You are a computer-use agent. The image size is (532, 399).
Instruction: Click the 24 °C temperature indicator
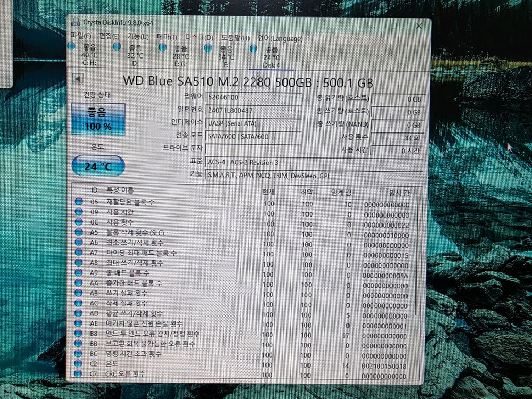tap(97, 165)
